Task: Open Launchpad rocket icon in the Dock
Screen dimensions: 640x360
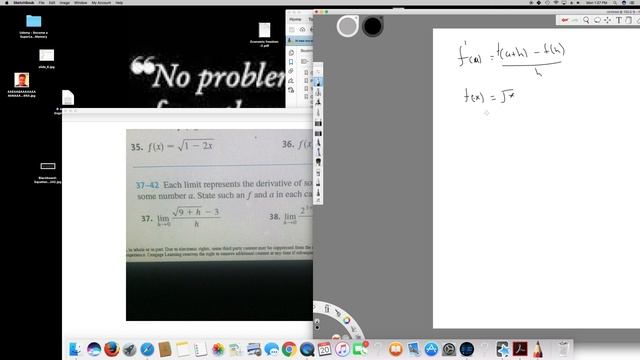Action: (129, 349)
